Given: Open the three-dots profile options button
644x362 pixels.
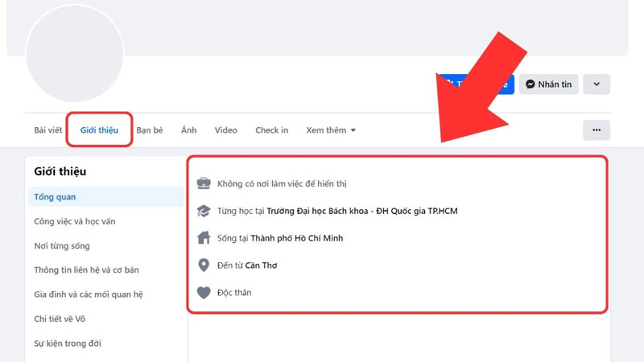Looking at the screenshot, I should (x=597, y=130).
